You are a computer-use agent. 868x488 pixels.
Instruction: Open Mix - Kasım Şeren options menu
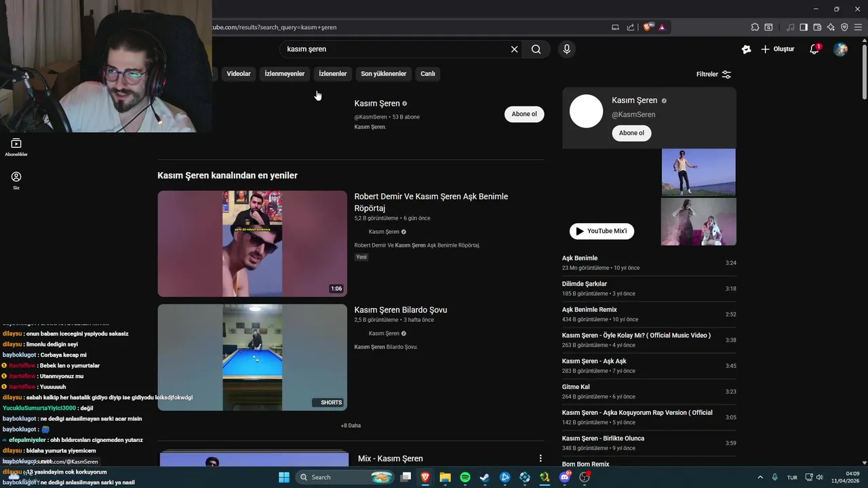(x=540, y=459)
